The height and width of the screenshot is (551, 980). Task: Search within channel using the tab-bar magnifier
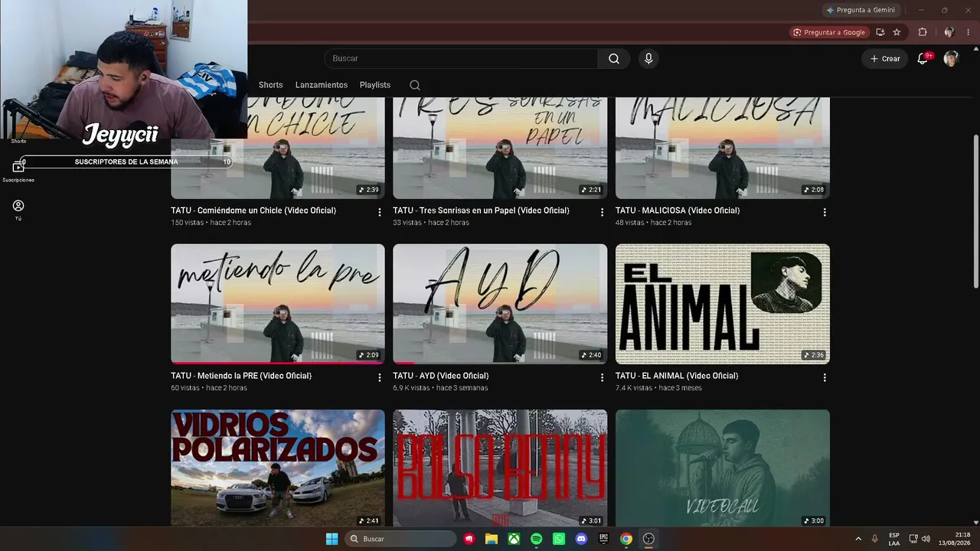click(x=415, y=85)
